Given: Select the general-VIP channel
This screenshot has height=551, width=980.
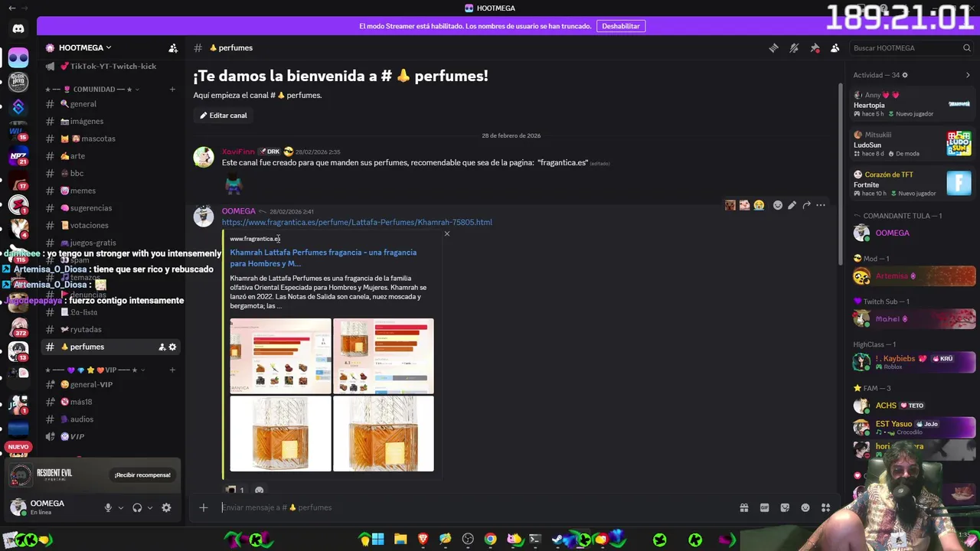Looking at the screenshot, I should (x=112, y=384).
